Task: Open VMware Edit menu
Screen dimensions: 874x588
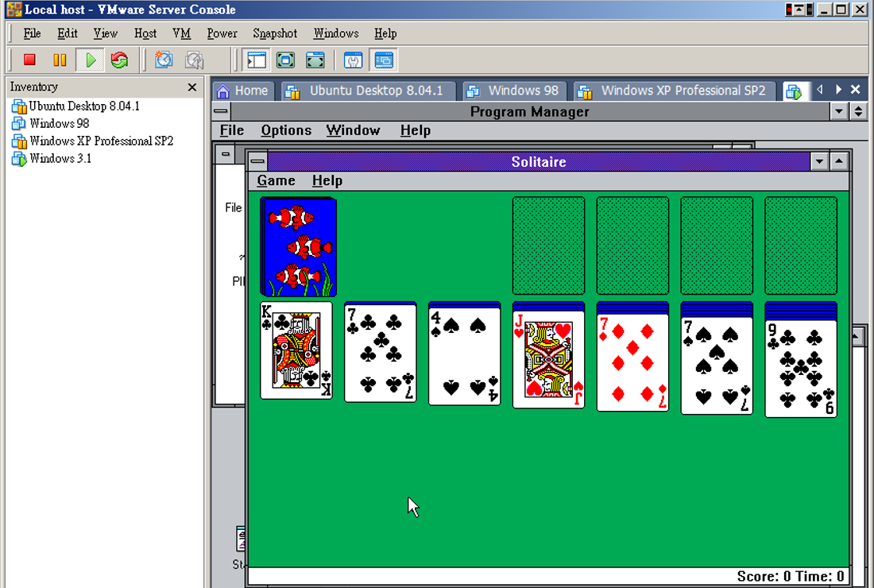Action: pos(67,33)
